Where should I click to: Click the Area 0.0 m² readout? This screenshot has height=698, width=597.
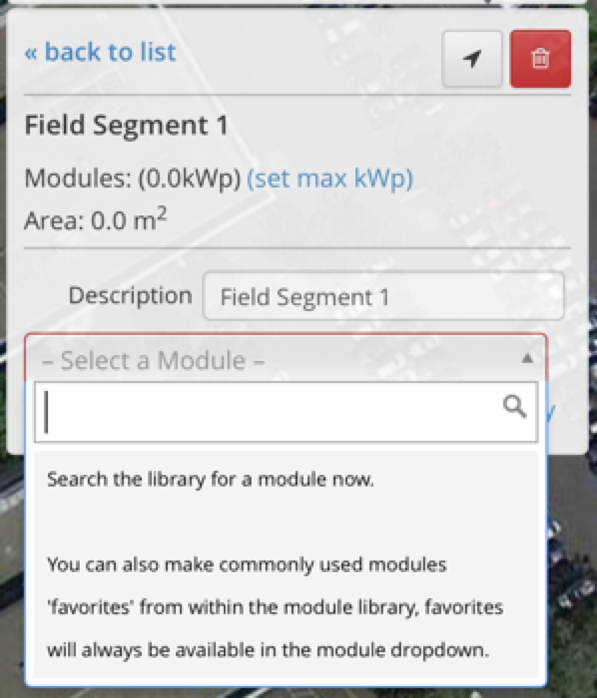tap(96, 219)
